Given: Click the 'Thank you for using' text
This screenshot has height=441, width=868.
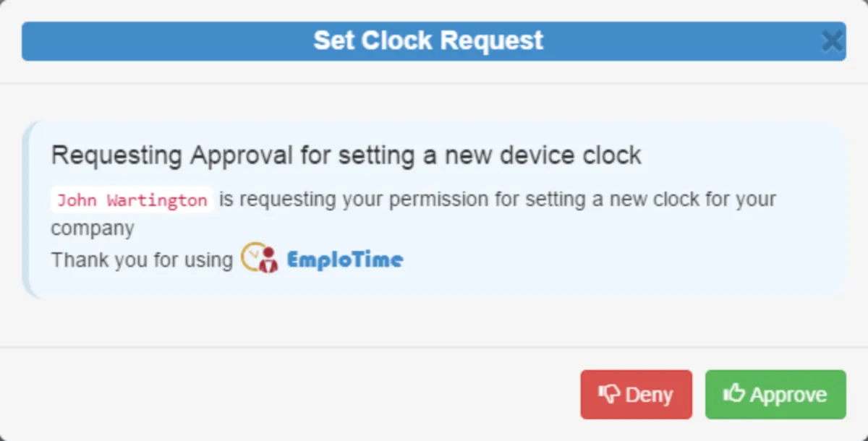Looking at the screenshot, I should pos(142,260).
